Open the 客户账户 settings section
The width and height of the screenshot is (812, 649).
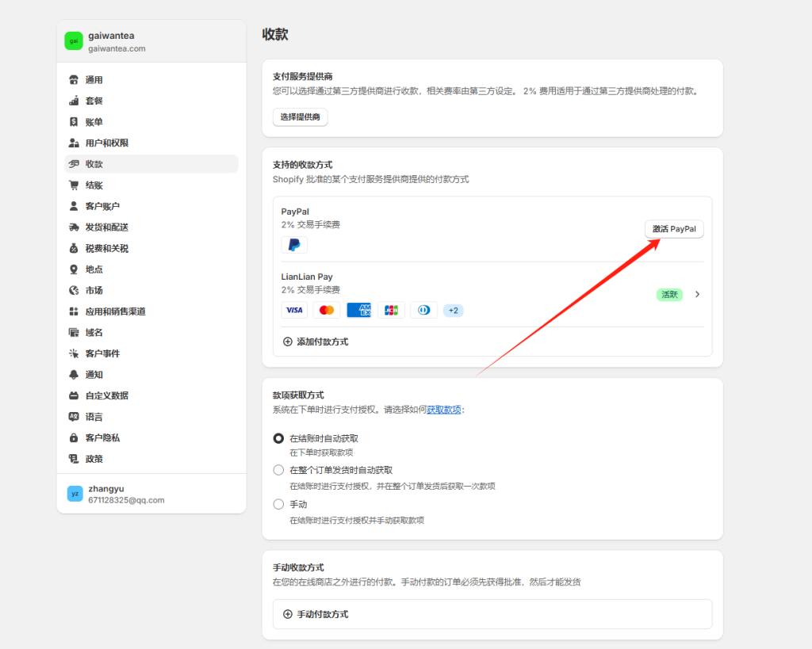coord(75,205)
